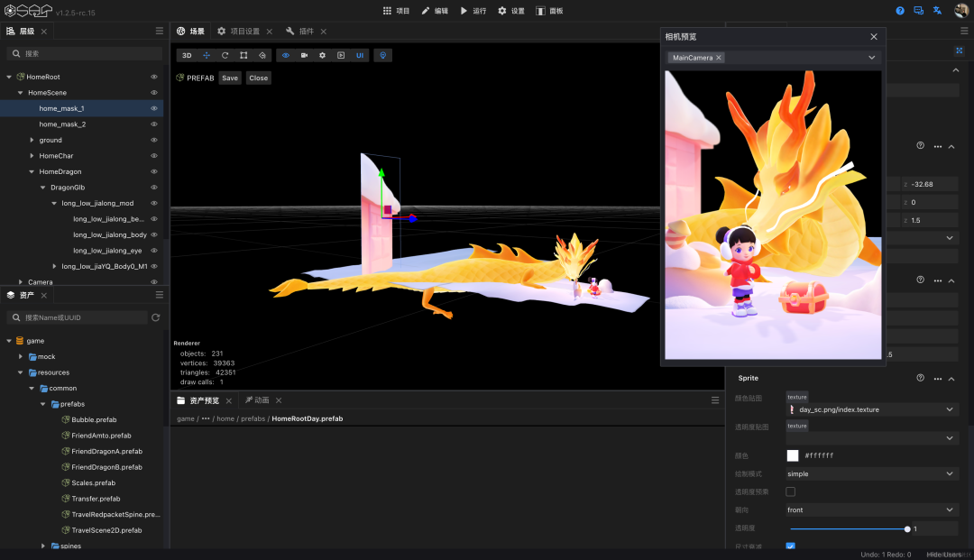Open hierarchy panel hamburger menu
Screen dimensions: 974x560
160,31
